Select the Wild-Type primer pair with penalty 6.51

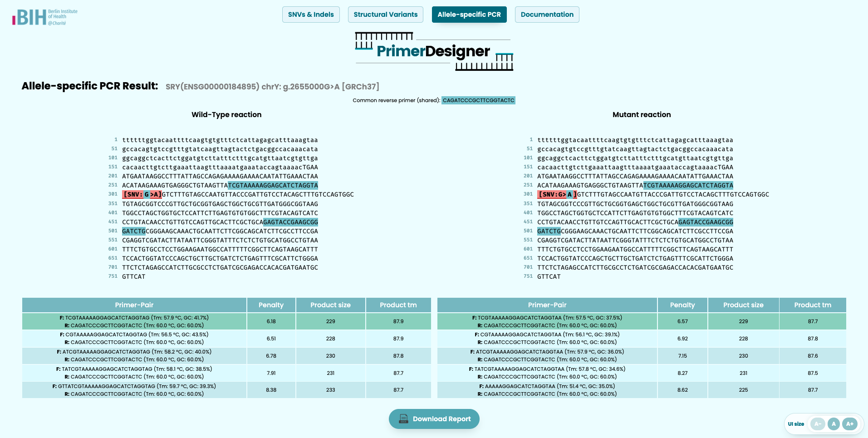pos(226,339)
